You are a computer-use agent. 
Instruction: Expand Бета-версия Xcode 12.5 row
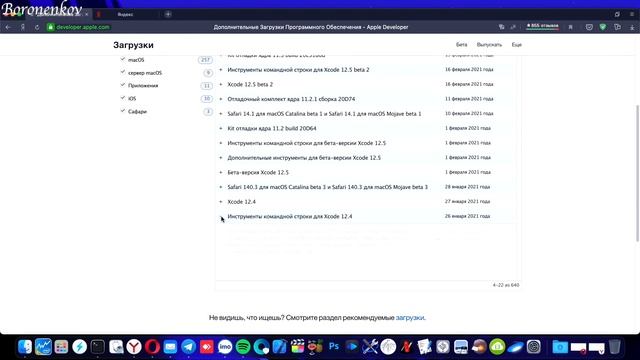[x=221, y=172]
